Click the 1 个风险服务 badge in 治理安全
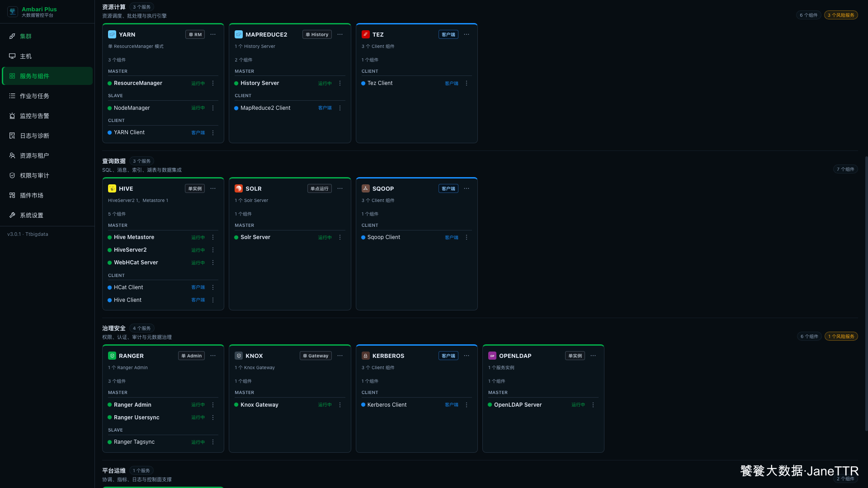The height and width of the screenshot is (488, 868). pos(841,336)
